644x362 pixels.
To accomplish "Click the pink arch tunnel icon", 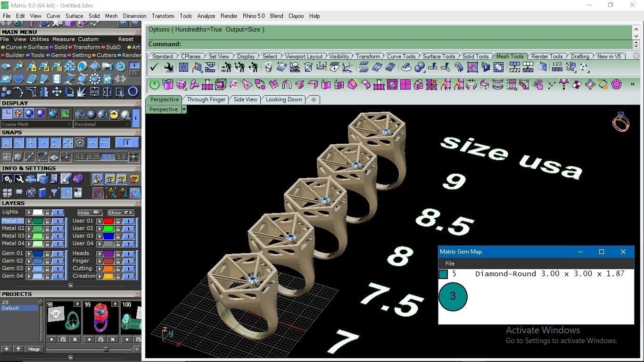I will tap(287, 85).
